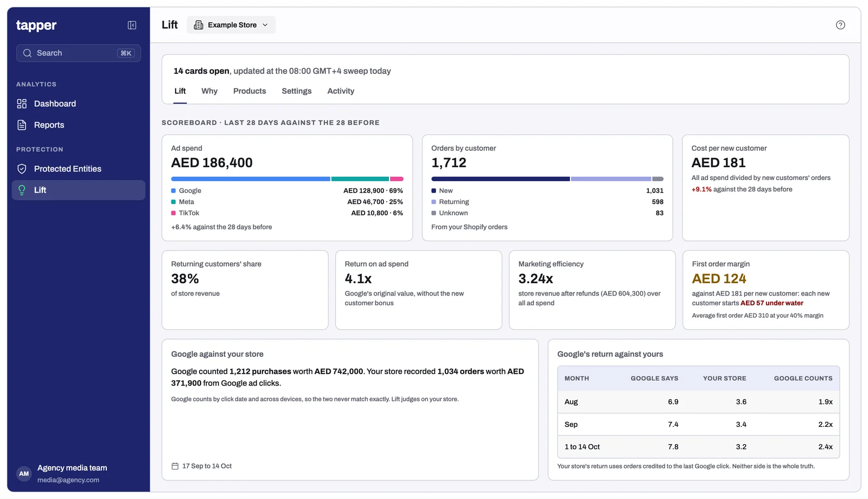Click the '17 Sep to 14 Oct' date range

(x=207, y=466)
